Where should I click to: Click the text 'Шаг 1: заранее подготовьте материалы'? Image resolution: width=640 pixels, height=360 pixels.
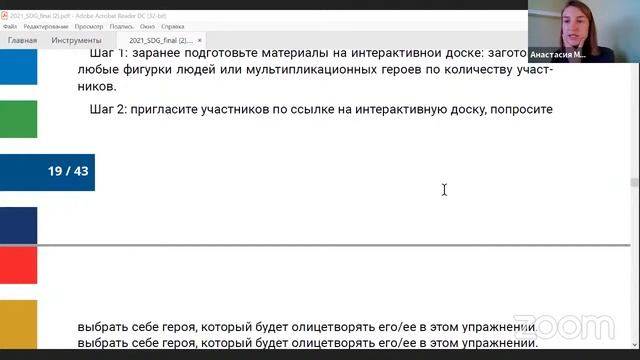coord(208,53)
